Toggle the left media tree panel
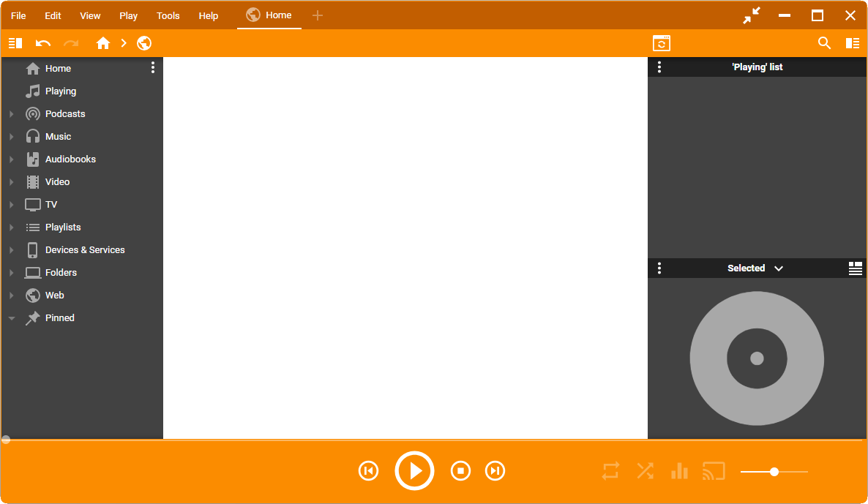This screenshot has width=868, height=504. point(15,43)
